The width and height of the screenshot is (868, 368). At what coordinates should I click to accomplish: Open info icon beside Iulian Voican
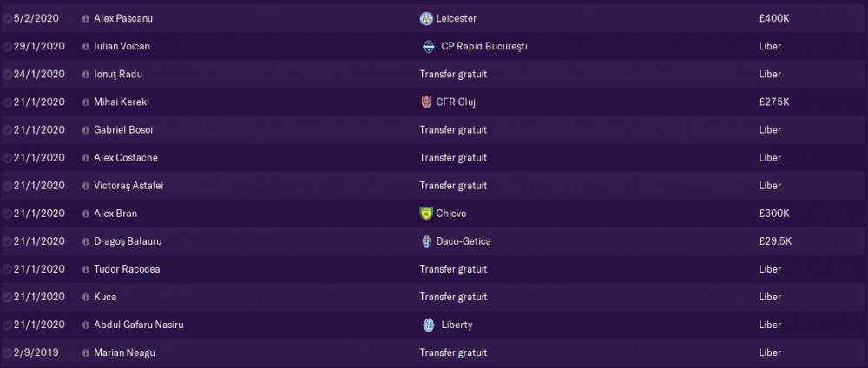click(x=85, y=47)
